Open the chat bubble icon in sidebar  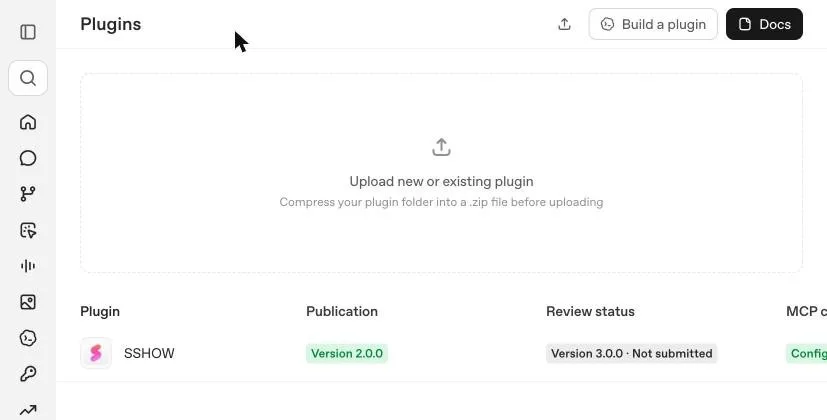pos(28,158)
